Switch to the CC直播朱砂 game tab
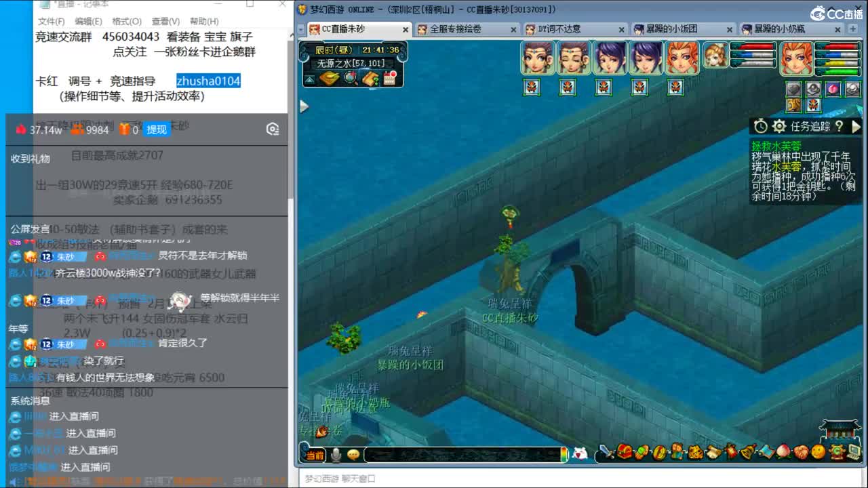 (359, 29)
